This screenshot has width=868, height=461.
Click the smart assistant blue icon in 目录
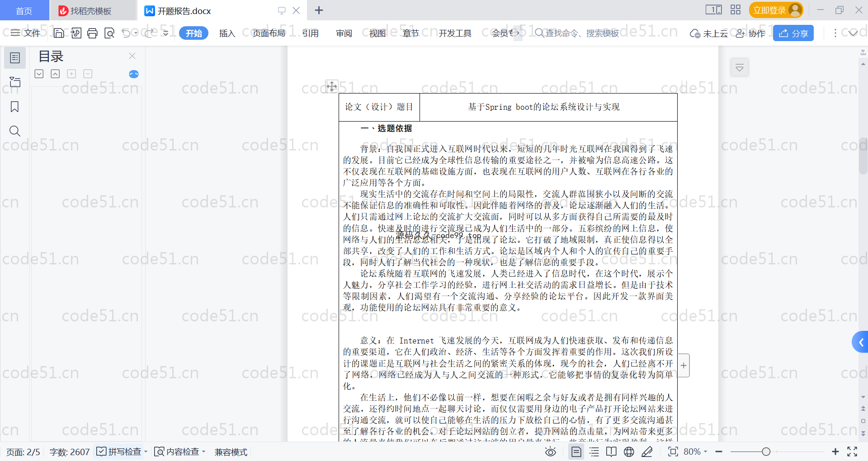(x=134, y=74)
